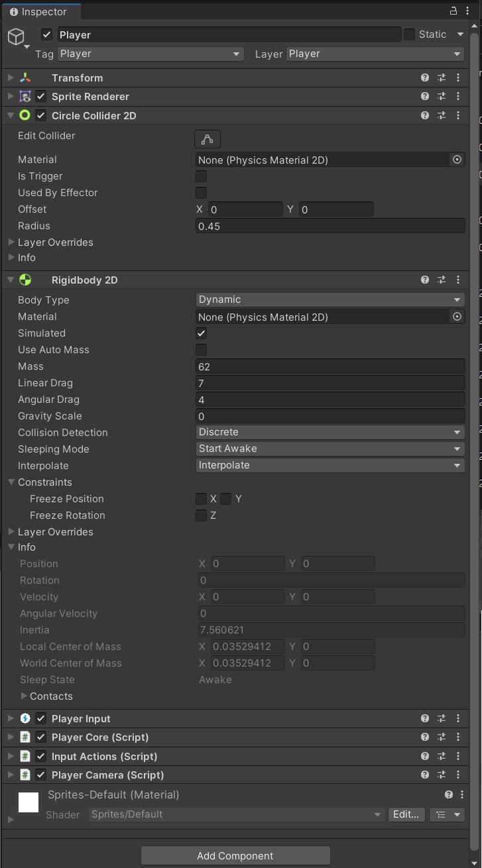482x868 pixels.
Task: Open the Physics Material 2D object picker
Action: click(457, 160)
